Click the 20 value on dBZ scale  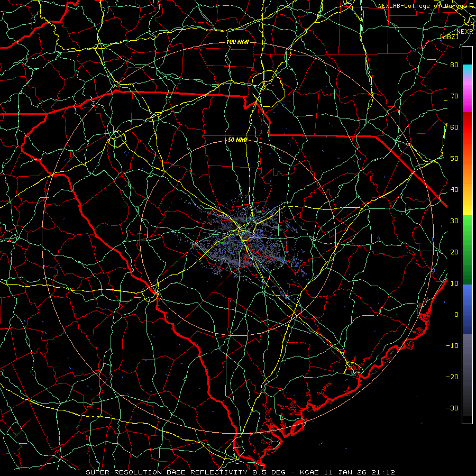(x=454, y=252)
